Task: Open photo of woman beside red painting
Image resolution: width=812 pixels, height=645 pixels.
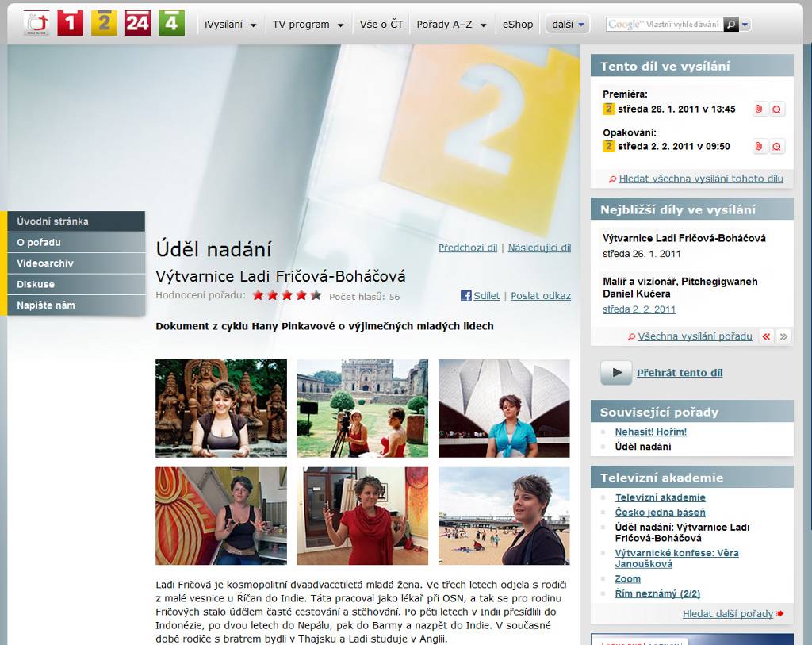Action: point(221,516)
